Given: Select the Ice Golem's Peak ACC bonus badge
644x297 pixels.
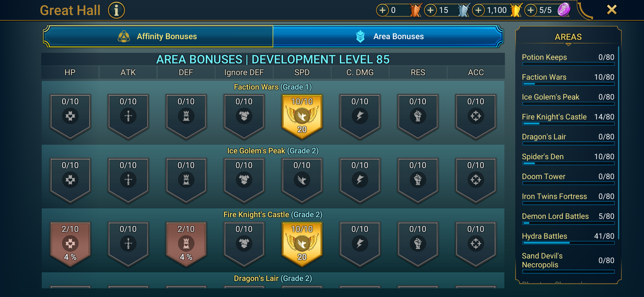Looking at the screenshot, I should 476,181.
